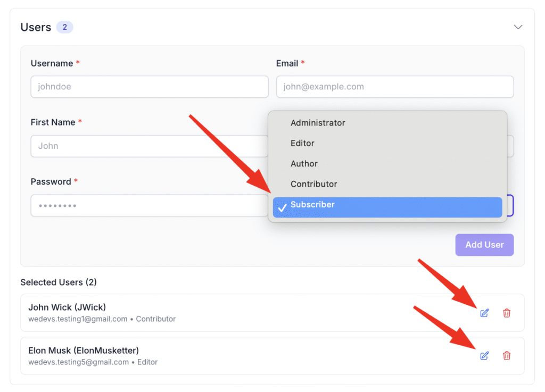Click the Selected Users (2) heading

[x=59, y=282]
